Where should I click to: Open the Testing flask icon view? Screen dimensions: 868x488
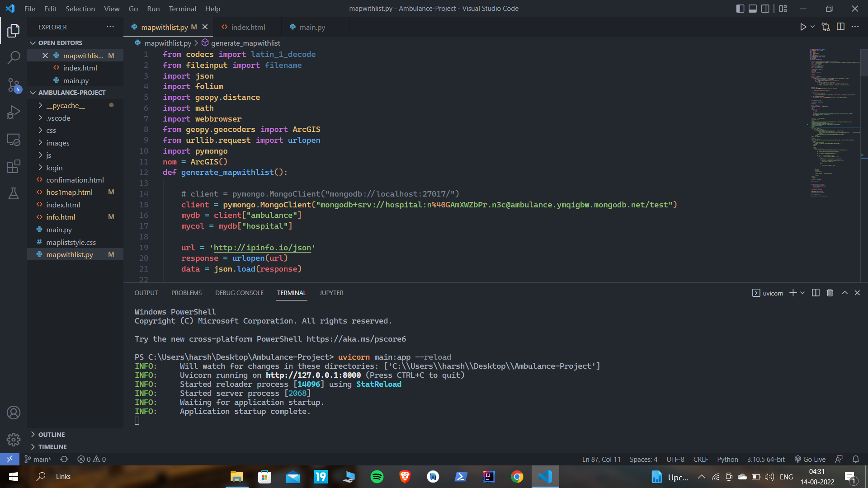coord(14,193)
